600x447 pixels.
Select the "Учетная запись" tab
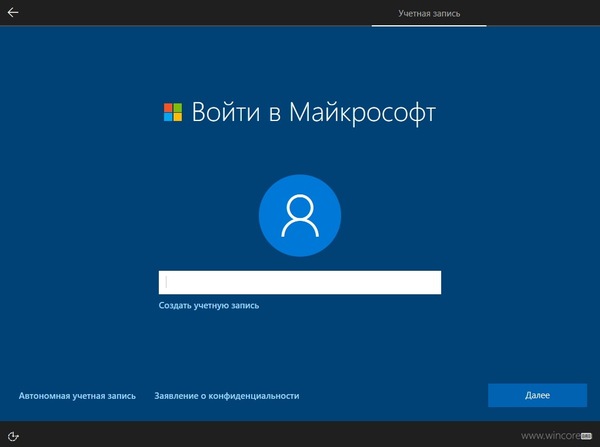[428, 13]
